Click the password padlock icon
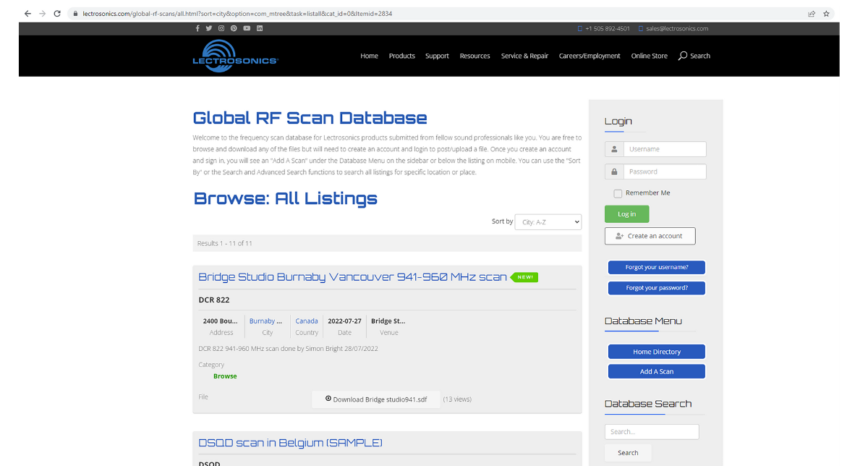 point(613,171)
